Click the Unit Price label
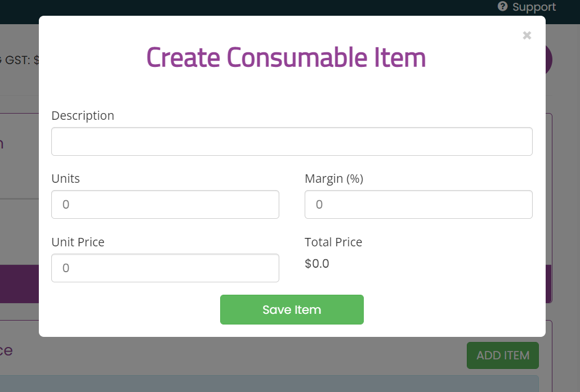This screenshot has width=580, height=392. point(78,242)
